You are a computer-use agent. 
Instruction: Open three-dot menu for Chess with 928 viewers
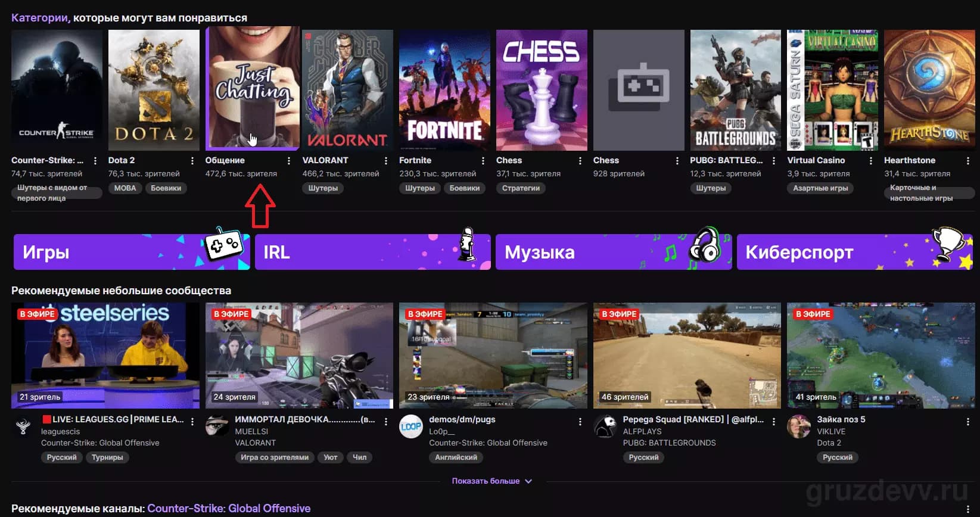(x=677, y=161)
